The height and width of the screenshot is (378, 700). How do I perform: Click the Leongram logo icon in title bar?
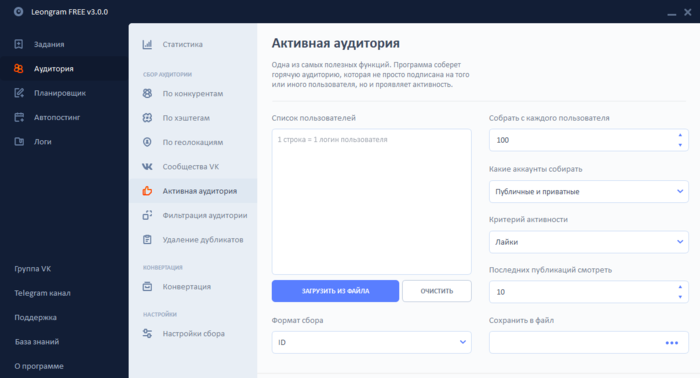tap(18, 12)
